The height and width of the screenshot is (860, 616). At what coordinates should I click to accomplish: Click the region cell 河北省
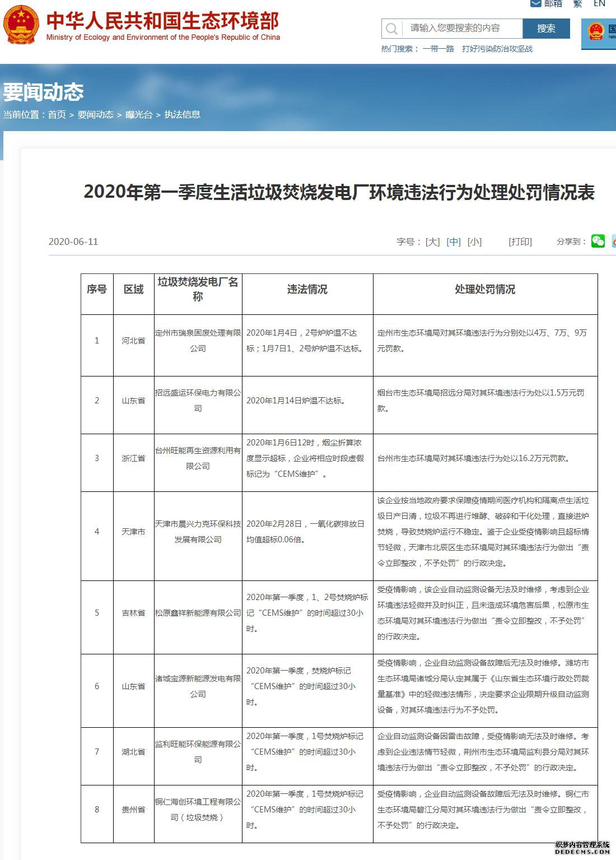pyautogui.click(x=133, y=341)
